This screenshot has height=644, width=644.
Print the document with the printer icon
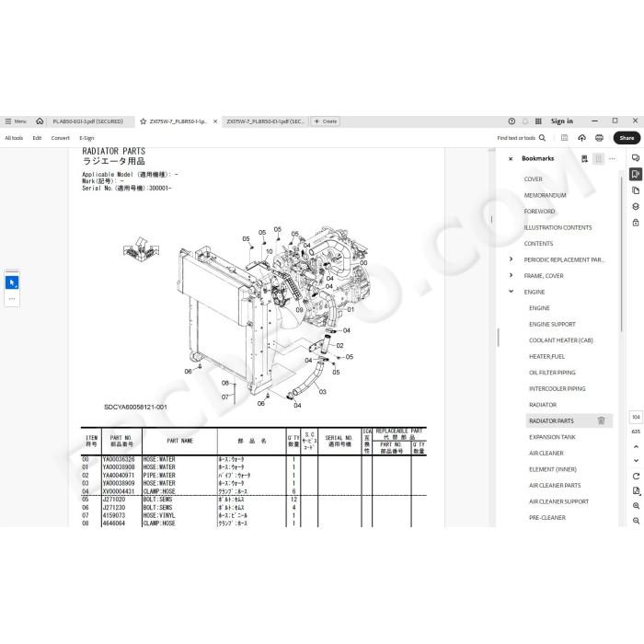coord(599,138)
